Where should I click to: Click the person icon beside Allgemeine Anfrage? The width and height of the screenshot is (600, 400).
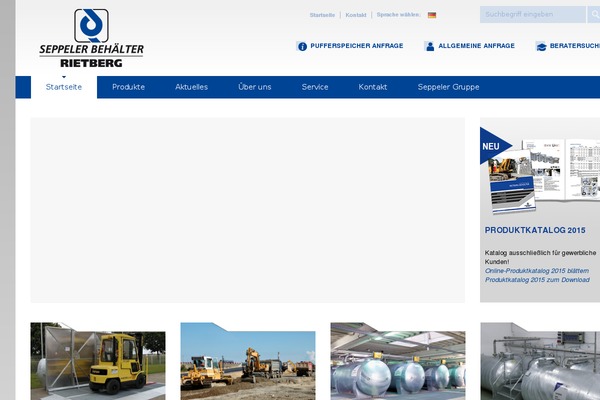coord(429,46)
